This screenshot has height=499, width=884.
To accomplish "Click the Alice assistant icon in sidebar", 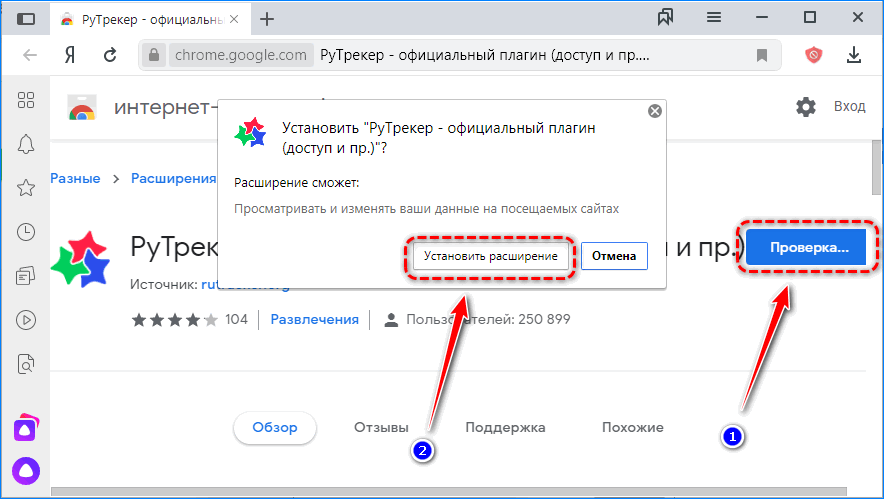I will (26, 470).
